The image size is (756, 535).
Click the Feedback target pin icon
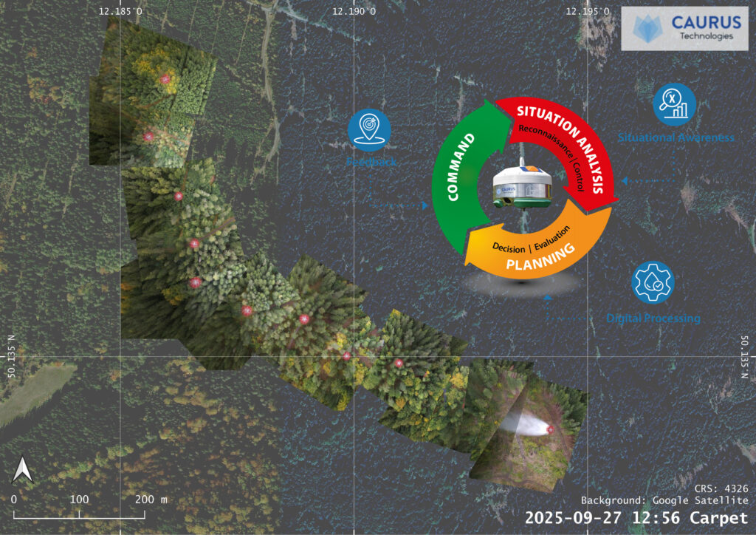click(x=368, y=130)
